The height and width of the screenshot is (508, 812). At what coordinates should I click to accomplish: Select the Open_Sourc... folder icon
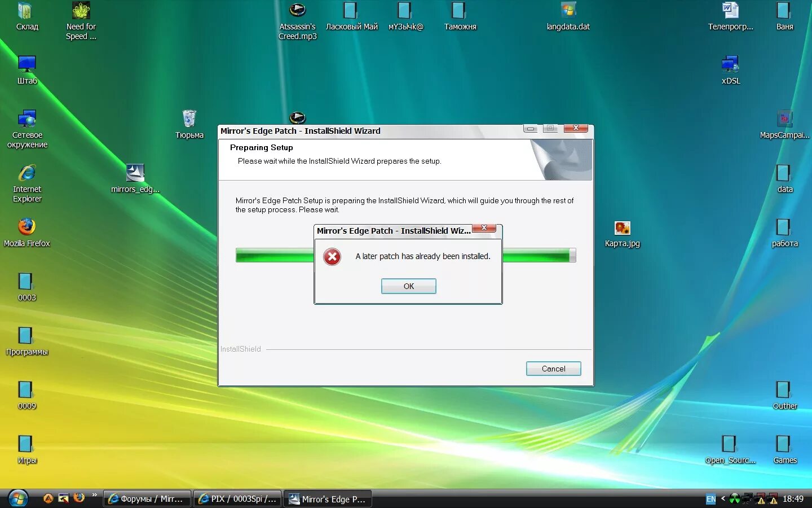[x=730, y=450]
